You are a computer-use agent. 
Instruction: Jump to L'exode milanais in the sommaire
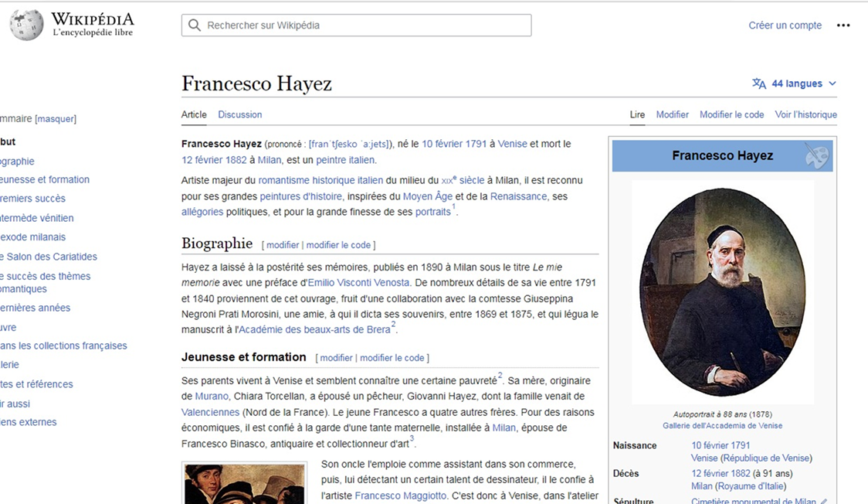[x=32, y=237]
